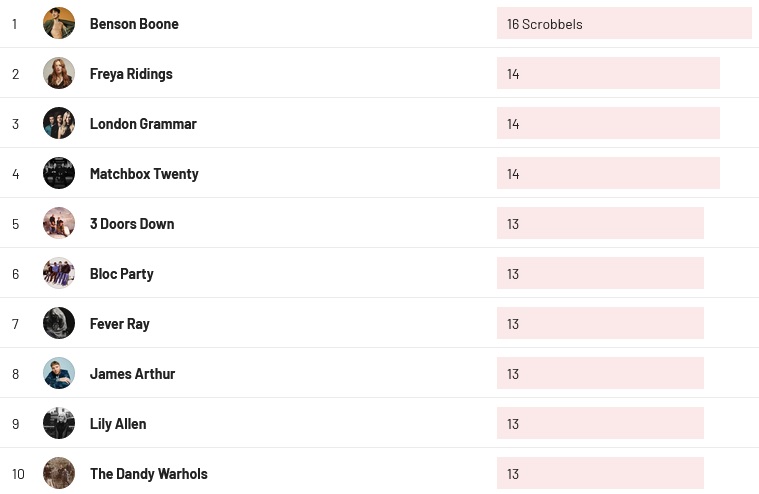Click Benson Boone's round avatar image
This screenshot has width=759, height=494.
[x=59, y=23]
